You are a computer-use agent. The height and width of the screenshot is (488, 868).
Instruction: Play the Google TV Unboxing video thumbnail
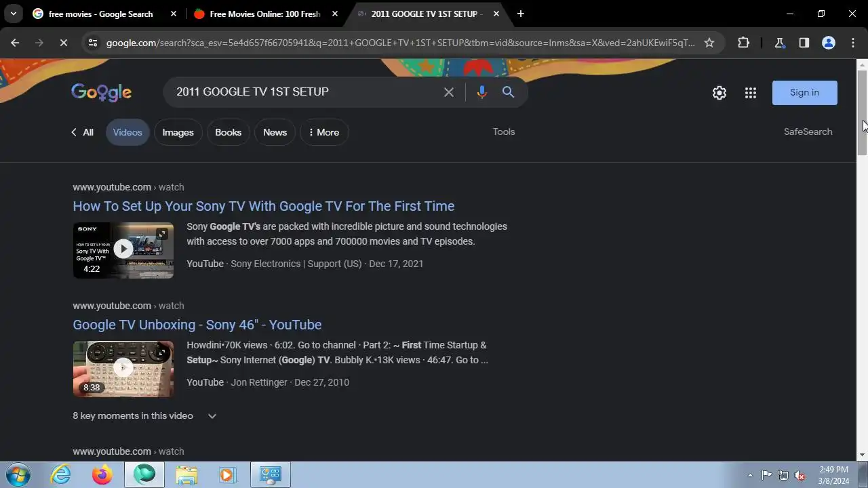123,369
